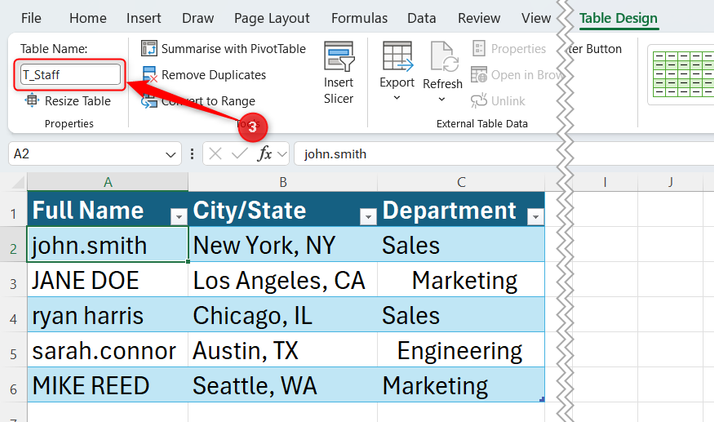
Task: Click the Select All corner triangle
Action: point(17,183)
